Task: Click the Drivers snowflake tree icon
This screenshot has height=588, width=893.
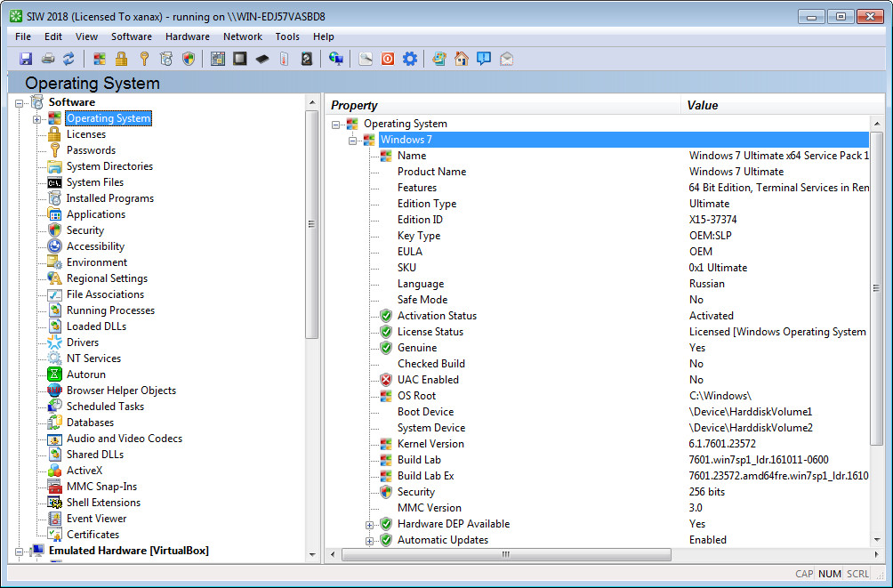Action: point(54,342)
